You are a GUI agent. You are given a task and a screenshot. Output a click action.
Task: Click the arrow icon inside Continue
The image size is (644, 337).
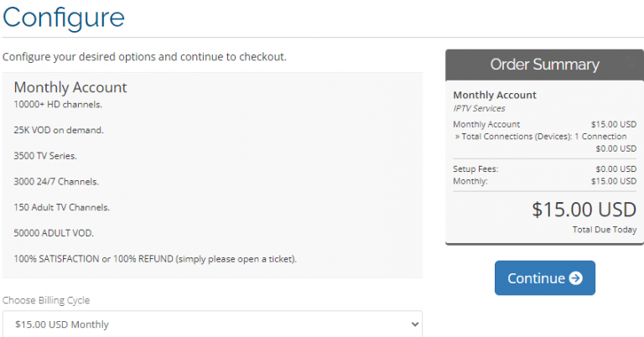click(x=575, y=278)
